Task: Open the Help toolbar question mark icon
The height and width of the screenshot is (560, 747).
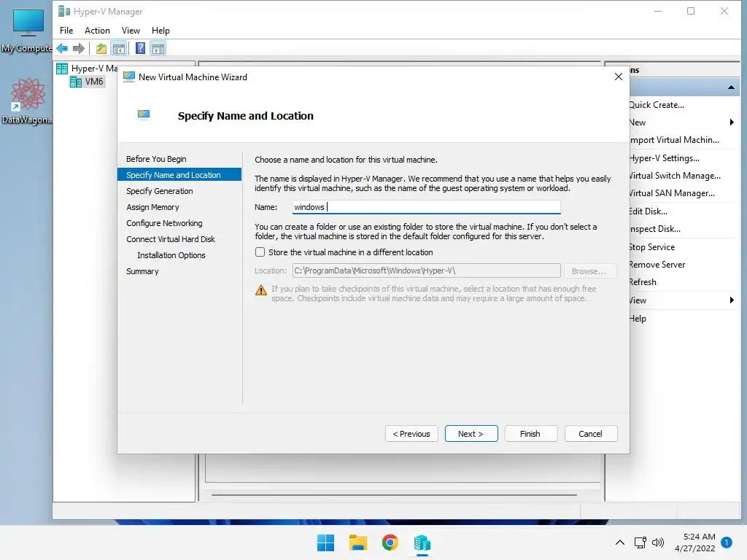Action: (x=141, y=48)
